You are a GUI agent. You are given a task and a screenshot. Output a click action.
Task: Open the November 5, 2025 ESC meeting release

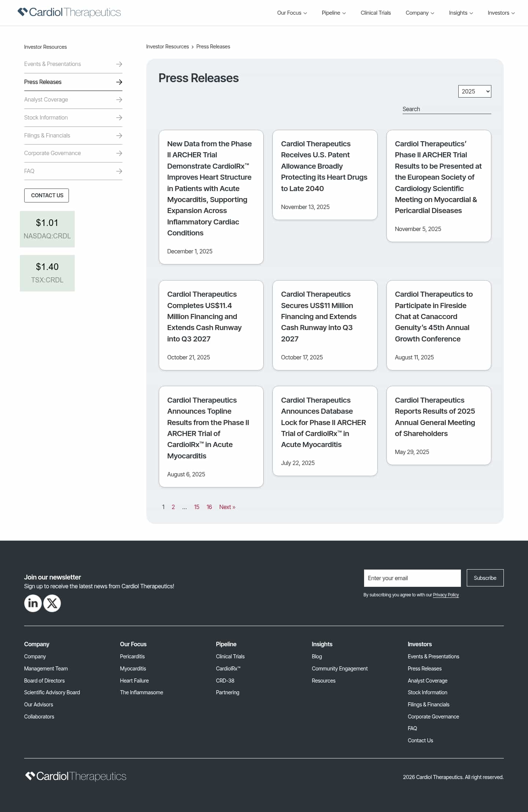[439, 186]
